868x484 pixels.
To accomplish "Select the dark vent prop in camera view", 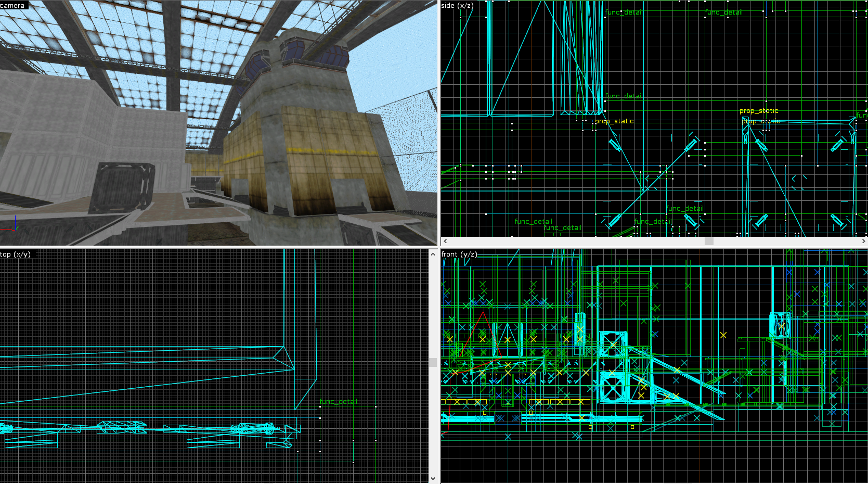I will pyautogui.click(x=122, y=186).
